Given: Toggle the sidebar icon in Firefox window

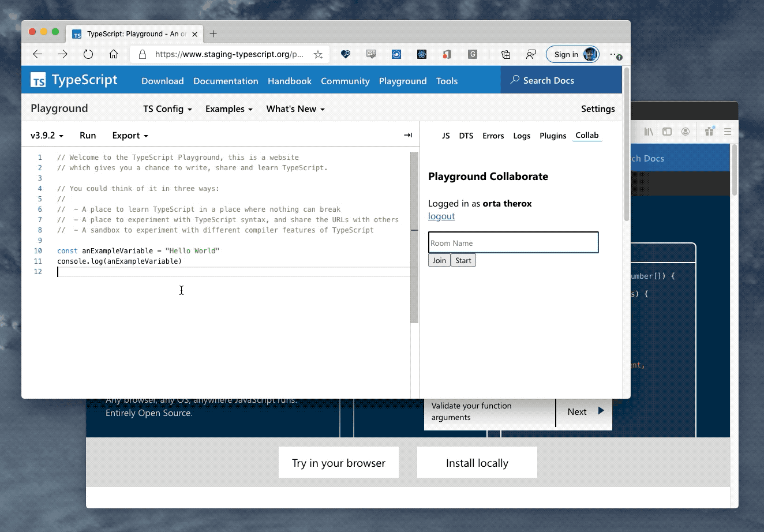Looking at the screenshot, I should [667, 132].
